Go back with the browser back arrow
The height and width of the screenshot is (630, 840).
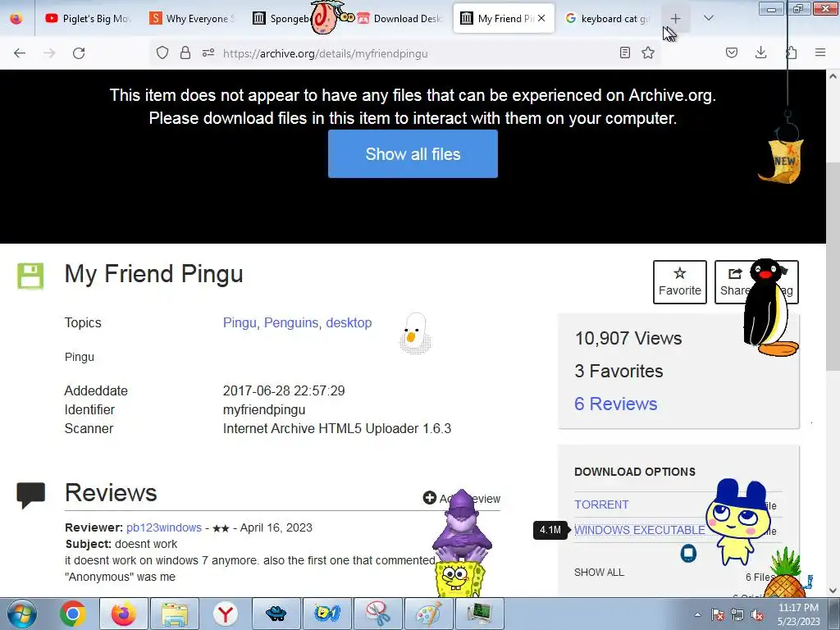tap(20, 53)
